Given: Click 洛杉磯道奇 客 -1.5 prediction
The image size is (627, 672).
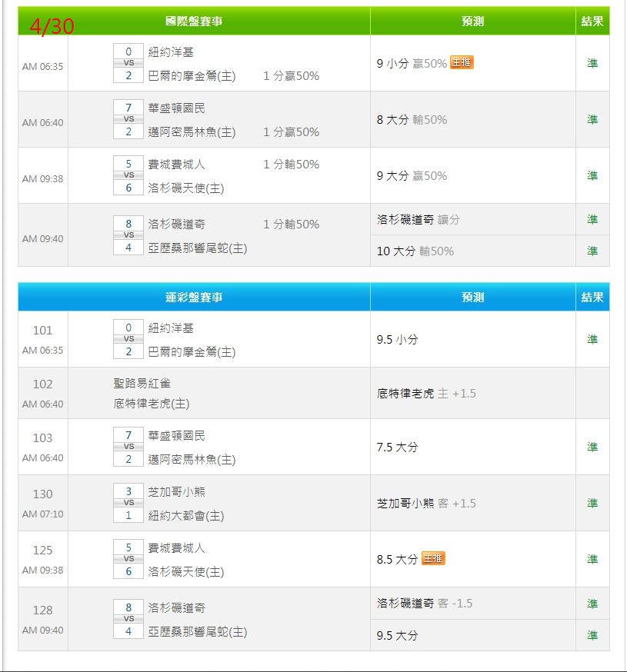Looking at the screenshot, I should coord(425,604).
